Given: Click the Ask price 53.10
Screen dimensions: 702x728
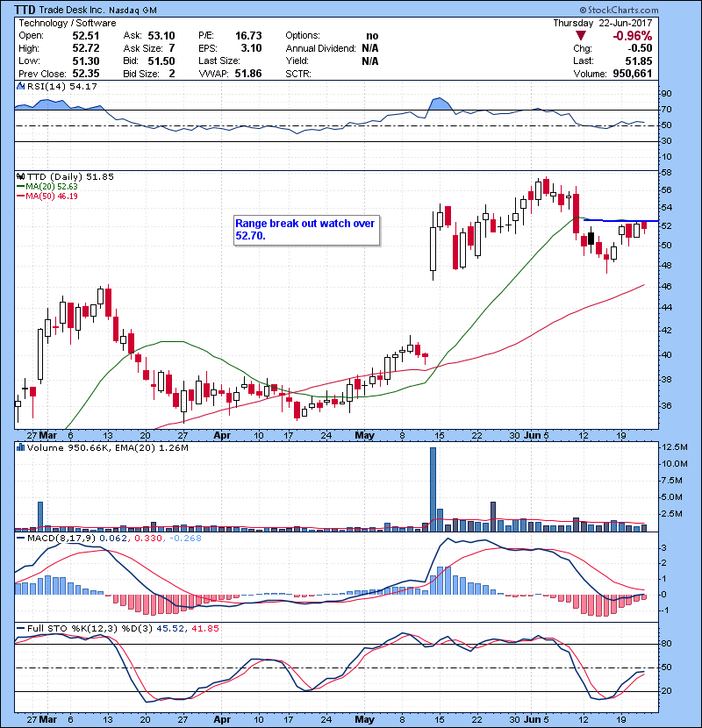Looking at the screenshot, I should point(161,36).
